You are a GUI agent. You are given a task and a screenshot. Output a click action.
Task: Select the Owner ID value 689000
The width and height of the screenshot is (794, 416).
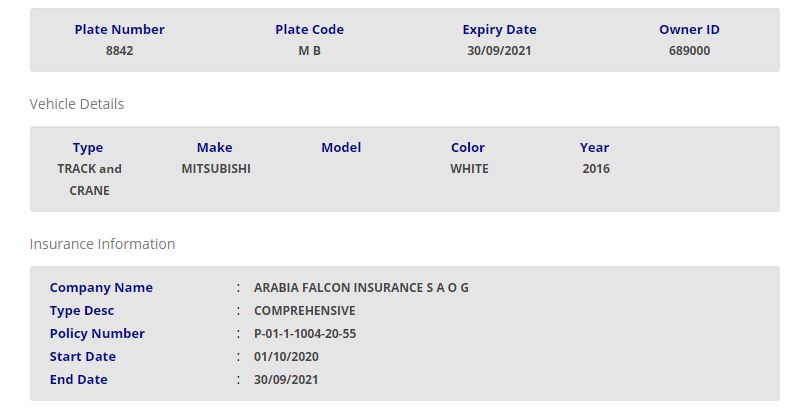[689, 50]
